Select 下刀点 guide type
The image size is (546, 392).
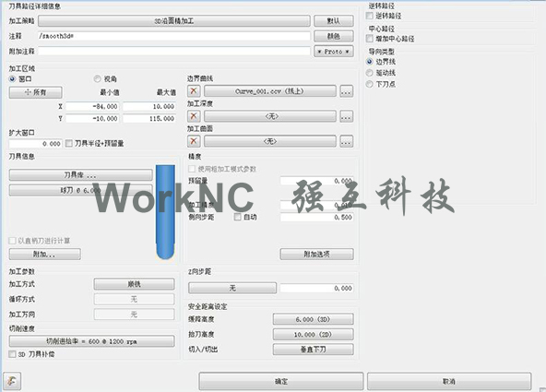coord(370,84)
